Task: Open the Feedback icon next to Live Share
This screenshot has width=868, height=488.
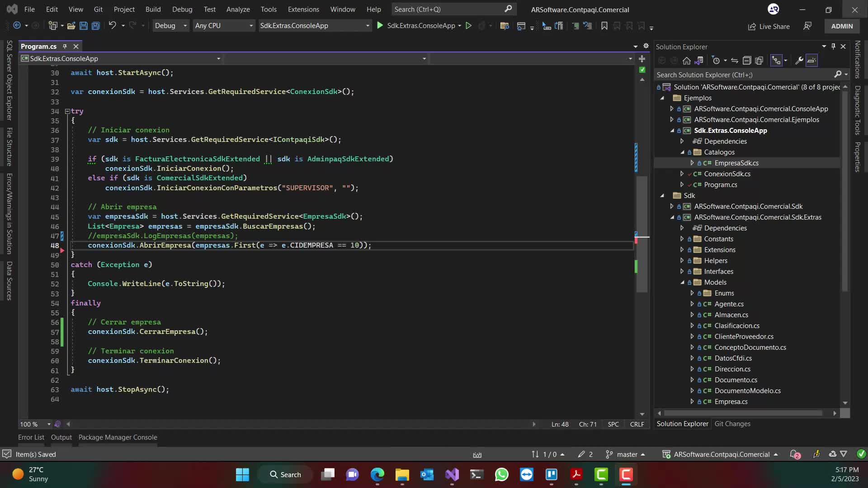Action: tap(807, 26)
